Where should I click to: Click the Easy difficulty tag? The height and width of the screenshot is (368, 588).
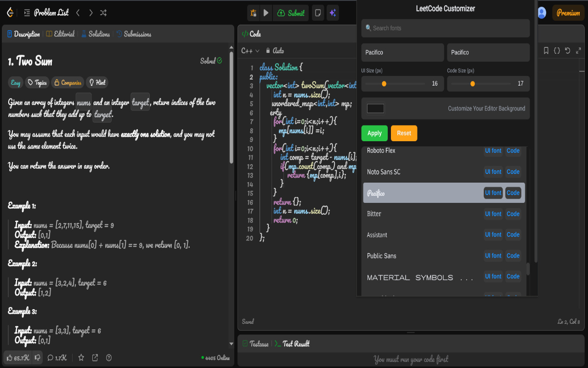pos(16,83)
